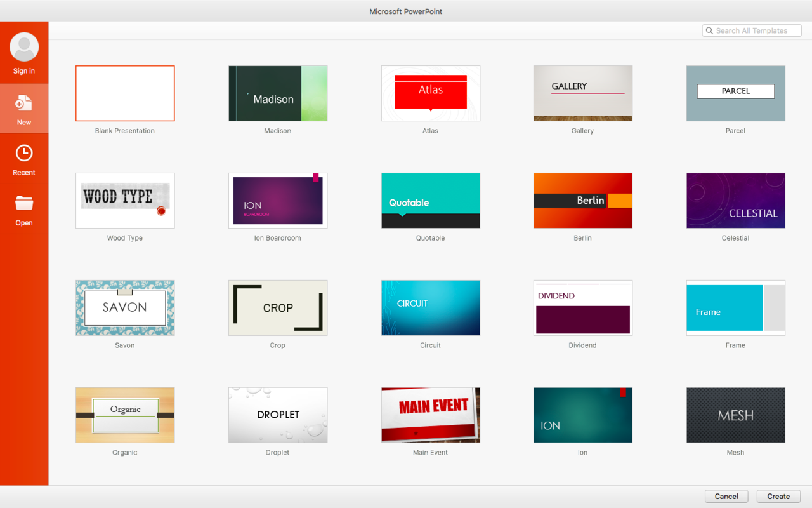Select the Gallery template thumbnail
The height and width of the screenshot is (508, 812).
pyautogui.click(x=583, y=93)
